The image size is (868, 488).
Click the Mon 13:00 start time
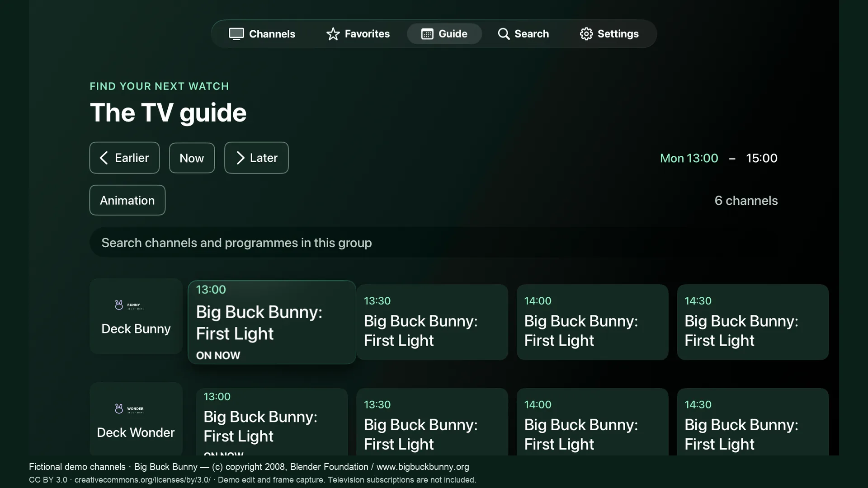pyautogui.click(x=689, y=158)
